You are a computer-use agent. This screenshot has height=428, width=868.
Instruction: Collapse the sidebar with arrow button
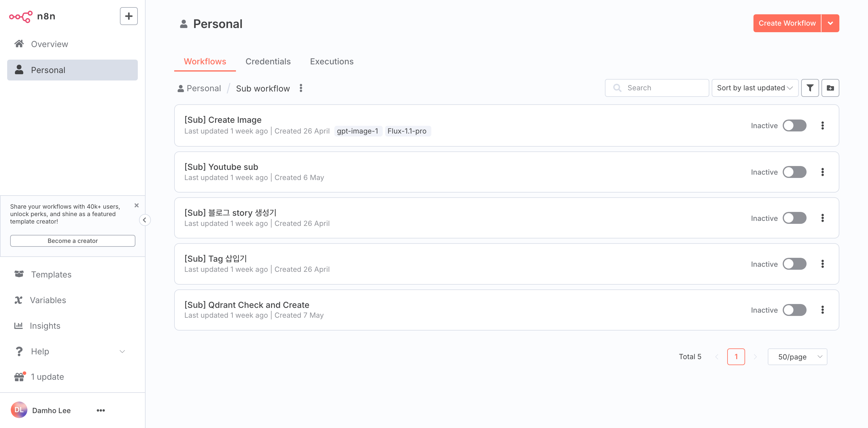click(x=145, y=220)
